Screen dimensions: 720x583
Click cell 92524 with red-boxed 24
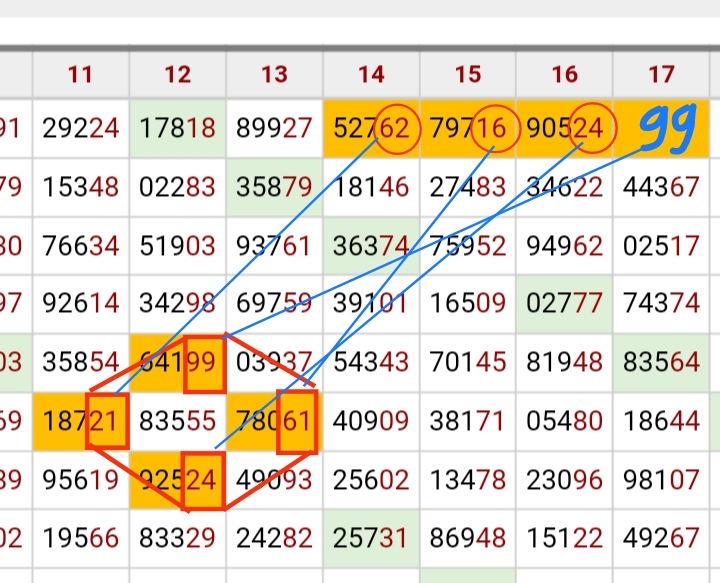(178, 480)
